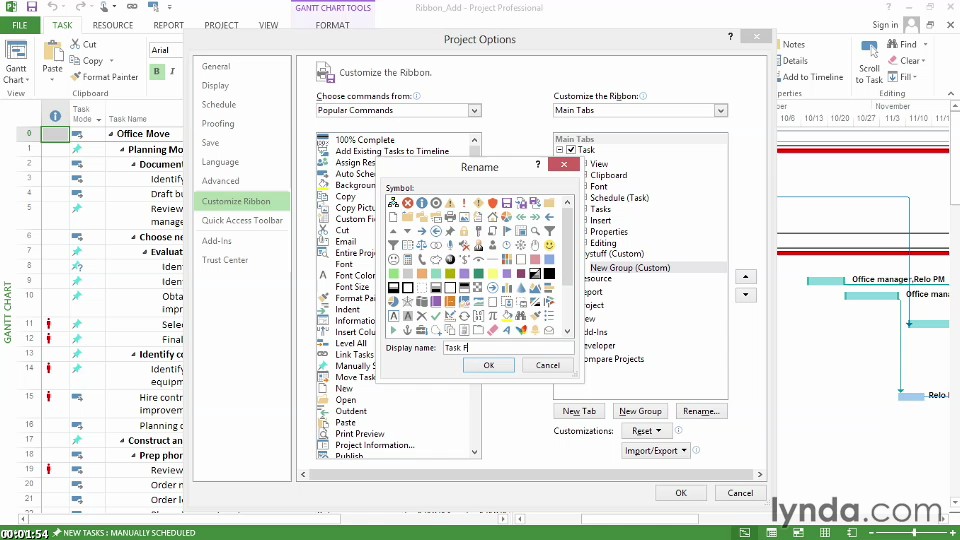960x540 pixels.
Task: Click the Save icon in quick access toolbar
Action: coord(32,7)
